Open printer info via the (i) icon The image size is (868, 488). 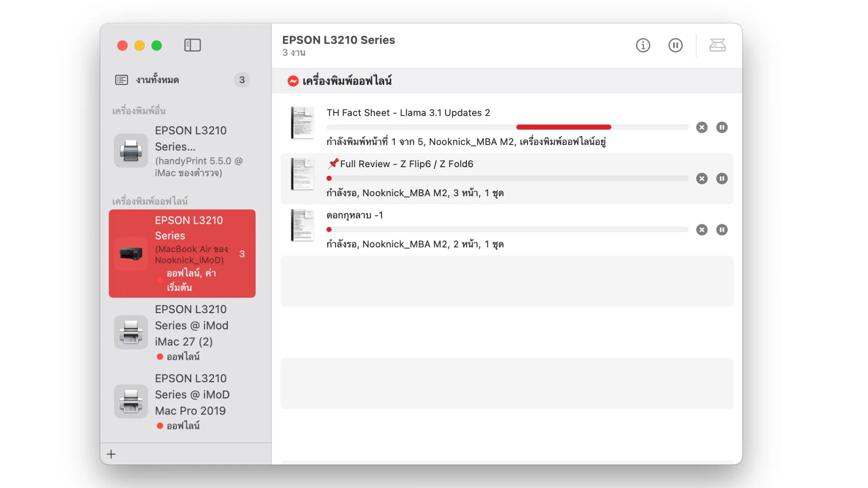(x=642, y=45)
